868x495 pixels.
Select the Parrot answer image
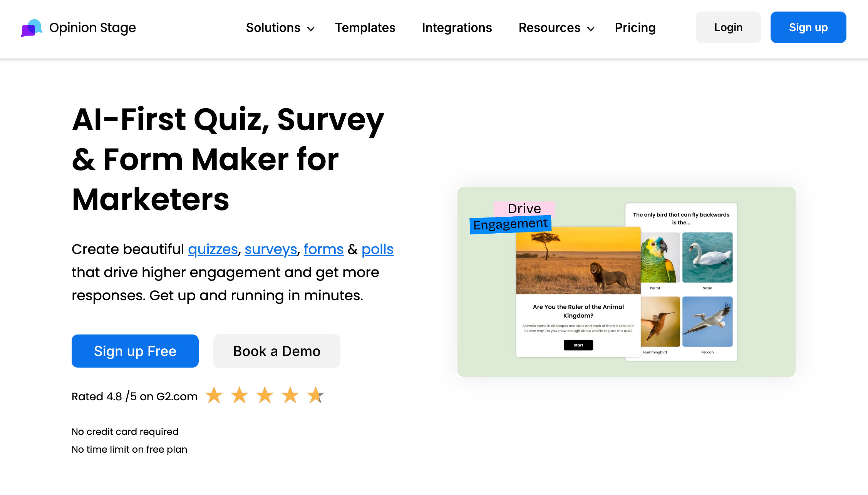[x=660, y=258]
